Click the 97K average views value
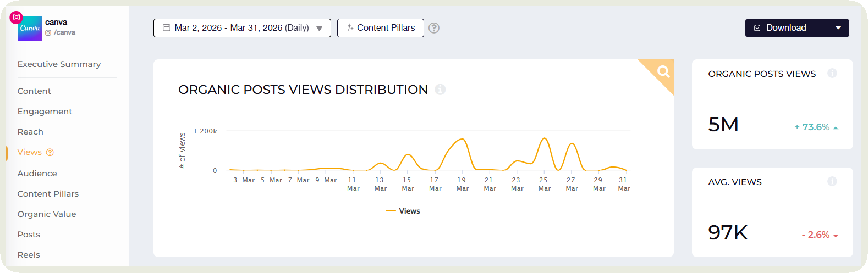Viewport: 868px width, 273px height. pyautogui.click(x=728, y=233)
